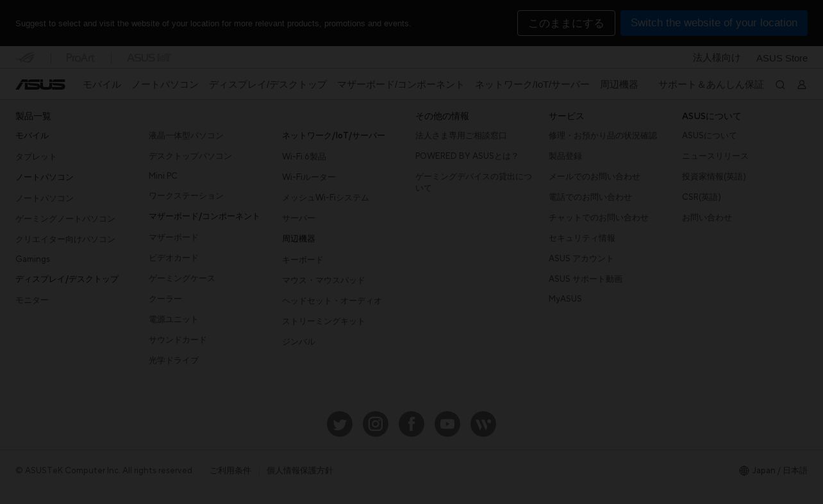Open the 投資家情報(英語) link
Image resolution: width=823 pixels, height=504 pixels.
point(714,177)
